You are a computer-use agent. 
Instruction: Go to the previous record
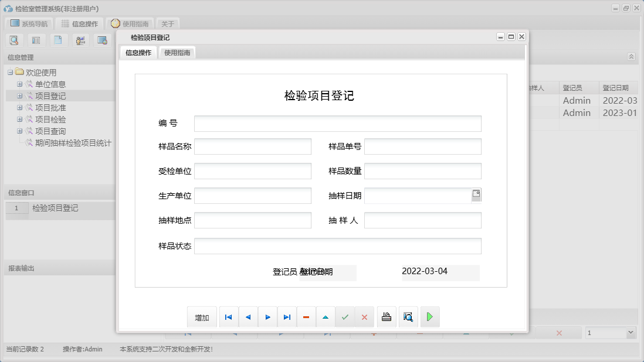(x=248, y=316)
